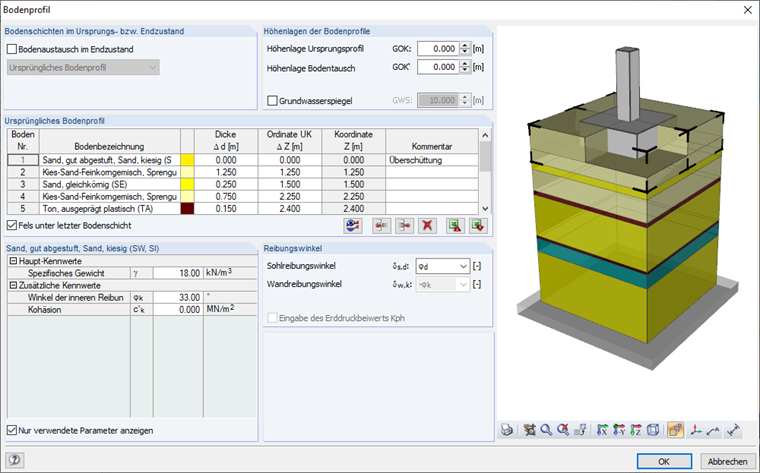Edit the Winkel der inneren Reibung value 33.00
Viewport: 760px width, 473px height.
pos(178,298)
